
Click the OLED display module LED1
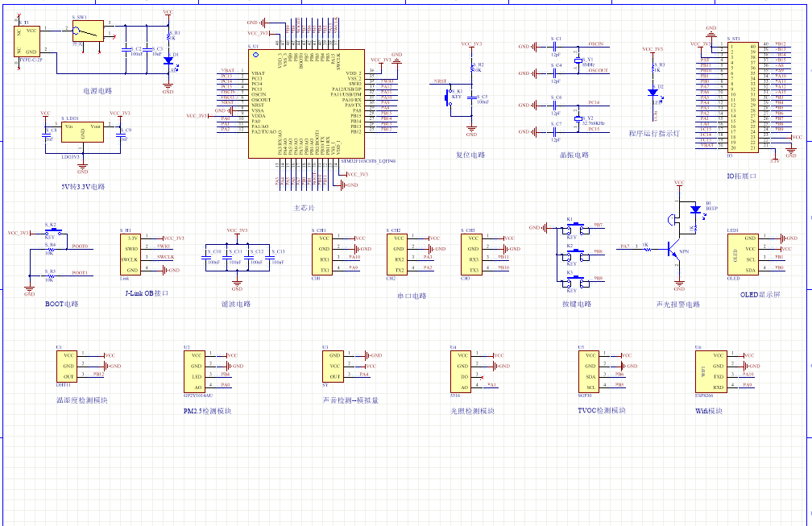point(742,253)
